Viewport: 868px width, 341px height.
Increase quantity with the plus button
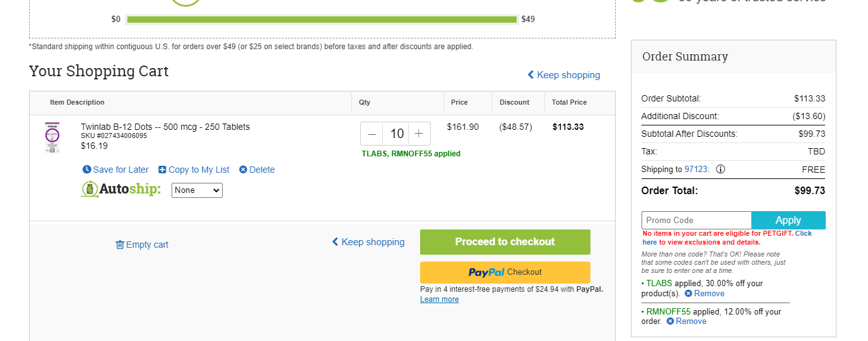[419, 134]
